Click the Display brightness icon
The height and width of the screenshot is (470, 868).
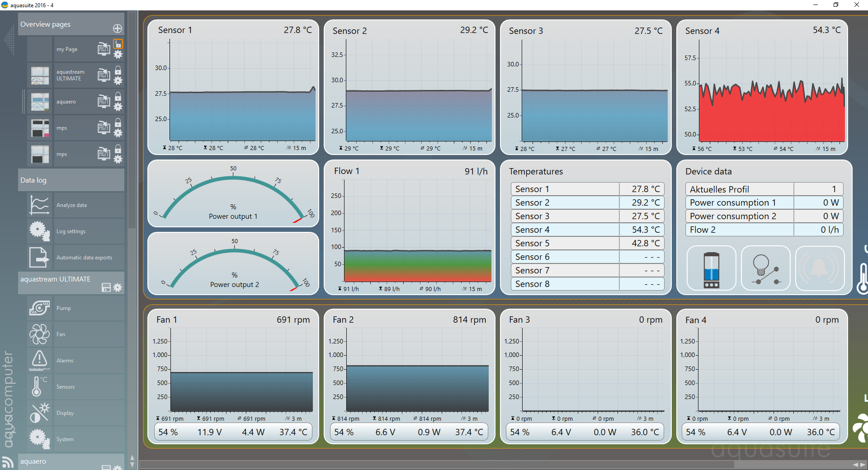(39, 413)
